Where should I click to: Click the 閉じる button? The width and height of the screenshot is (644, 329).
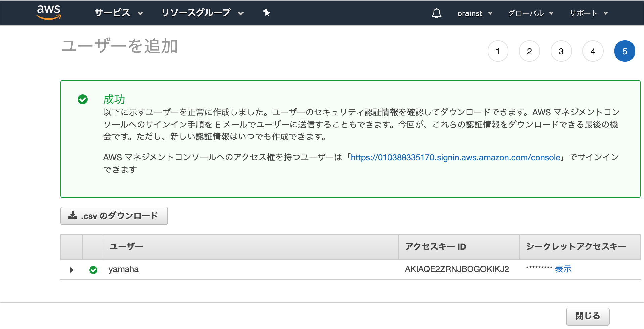click(588, 316)
